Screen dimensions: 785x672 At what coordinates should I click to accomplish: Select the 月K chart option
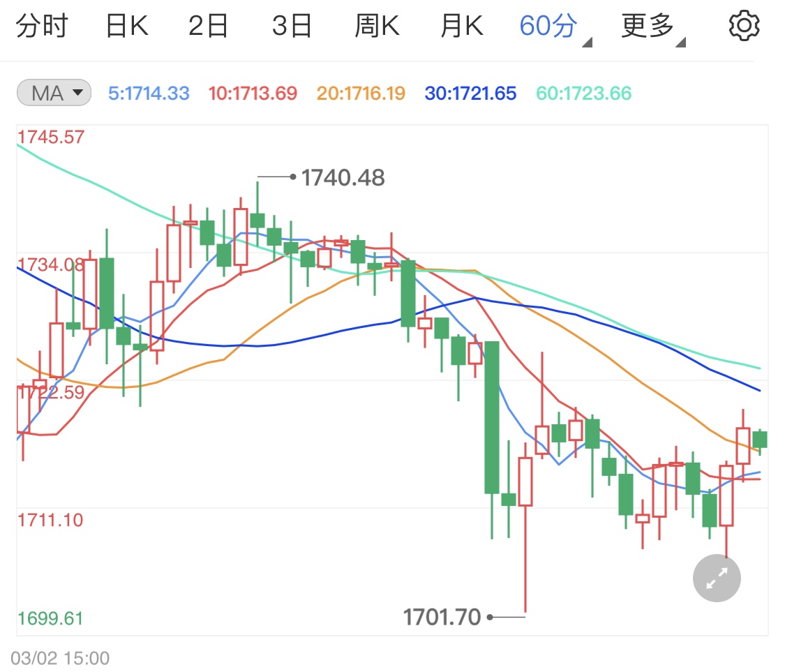point(461,25)
